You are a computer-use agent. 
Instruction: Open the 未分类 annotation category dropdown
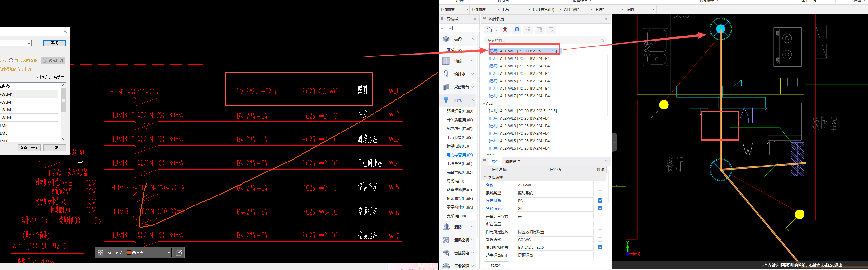pyautogui.click(x=148, y=253)
